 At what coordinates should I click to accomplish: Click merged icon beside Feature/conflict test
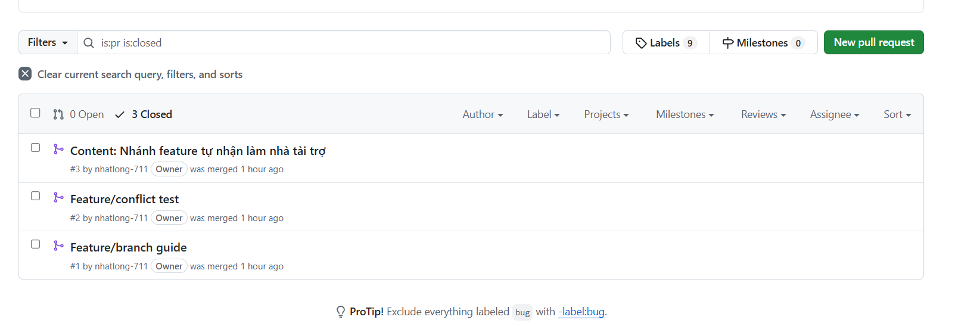click(58, 197)
